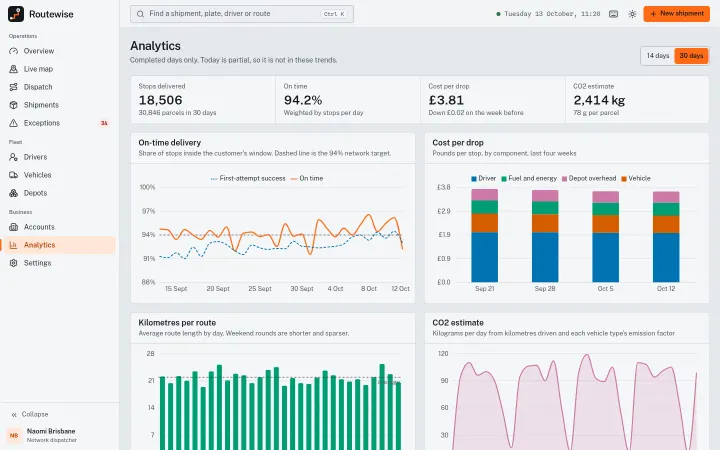Viewport: 720px width, 450px height.
Task: Click the On time 94.2% card
Action: 348,100
